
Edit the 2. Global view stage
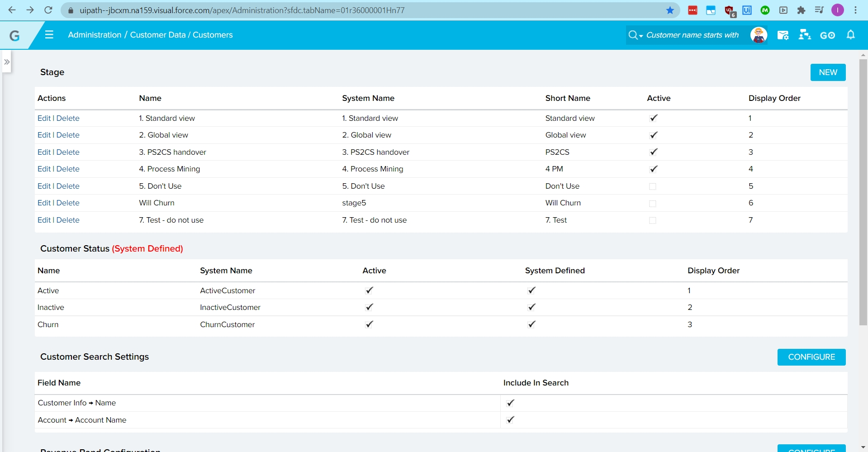(x=44, y=135)
